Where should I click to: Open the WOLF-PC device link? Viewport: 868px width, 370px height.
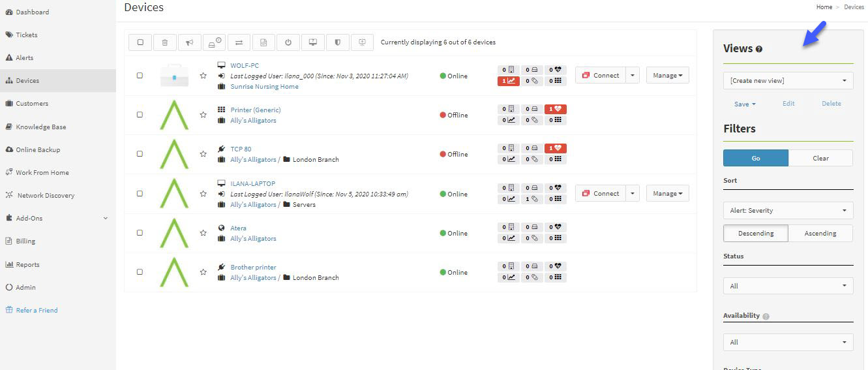click(x=245, y=65)
